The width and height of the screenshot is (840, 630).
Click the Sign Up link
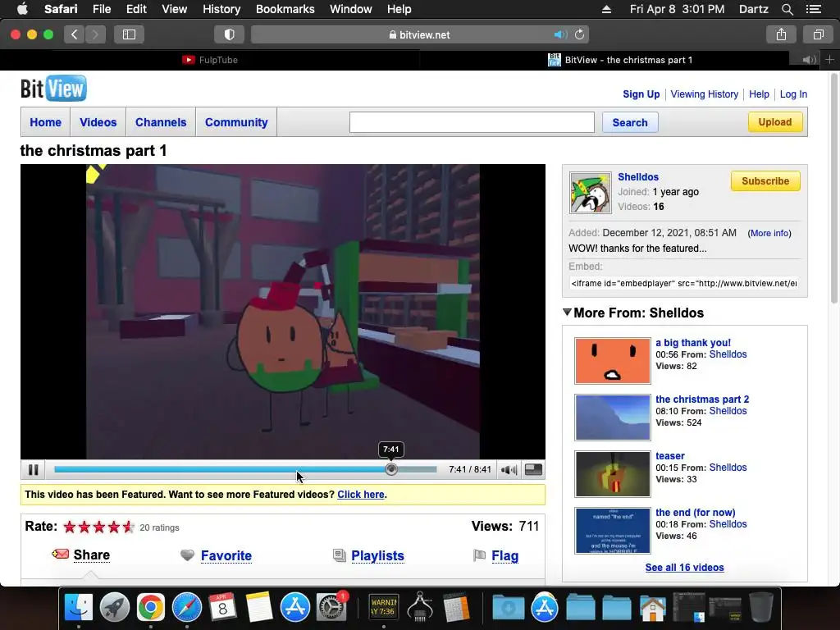[x=641, y=94]
